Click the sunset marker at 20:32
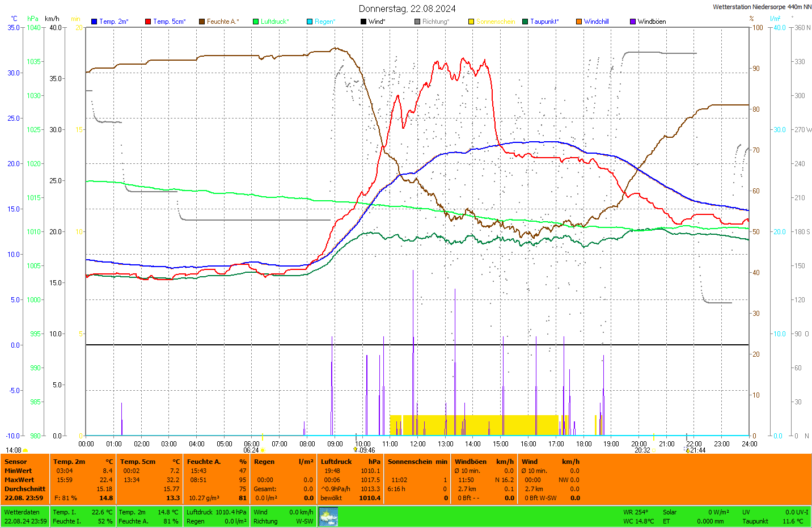 pos(653,450)
